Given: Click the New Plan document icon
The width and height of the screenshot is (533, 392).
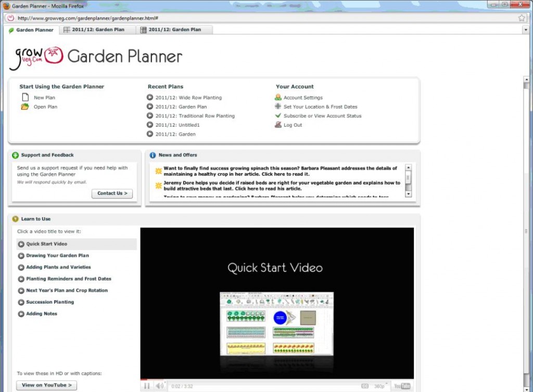Looking at the screenshot, I should tap(24, 97).
